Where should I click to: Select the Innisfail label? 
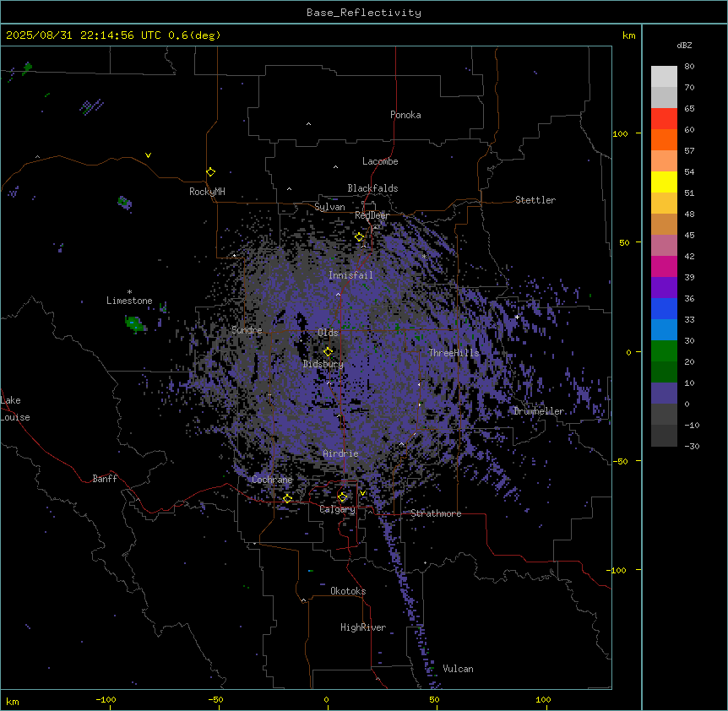point(350,275)
